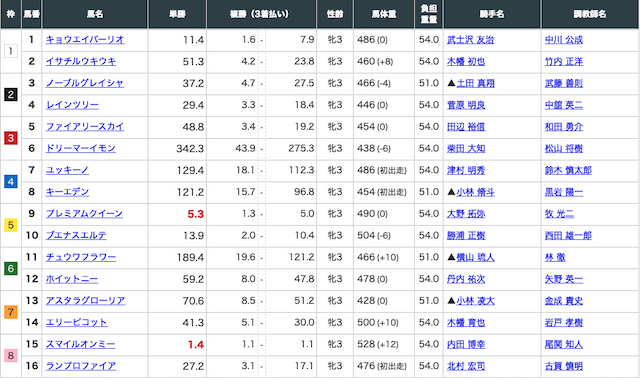This screenshot has width=640, height=378.
Task: Open the エリービコット horse link
Action: tap(76, 322)
